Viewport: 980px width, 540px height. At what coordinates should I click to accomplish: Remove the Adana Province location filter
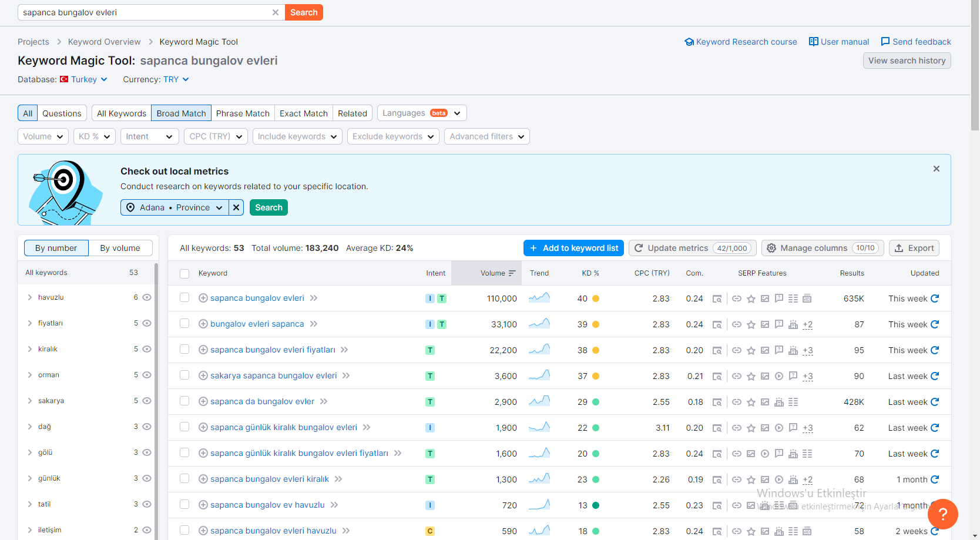[236, 207]
